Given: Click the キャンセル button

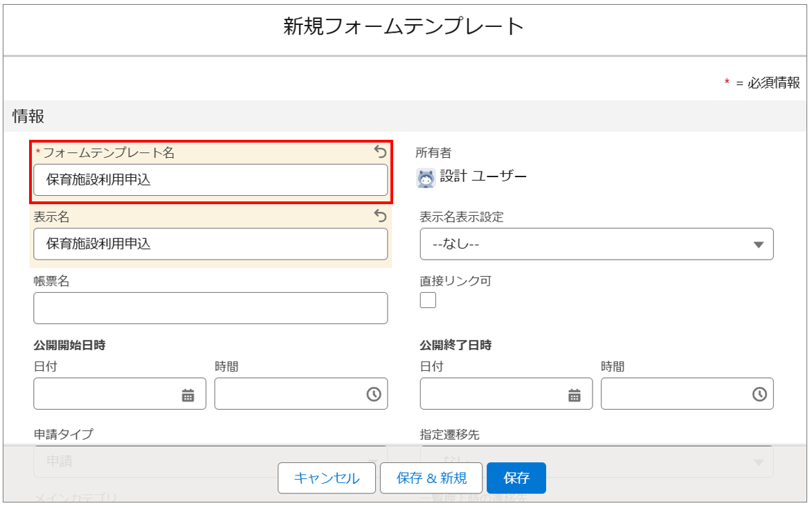Looking at the screenshot, I should tap(327, 478).
